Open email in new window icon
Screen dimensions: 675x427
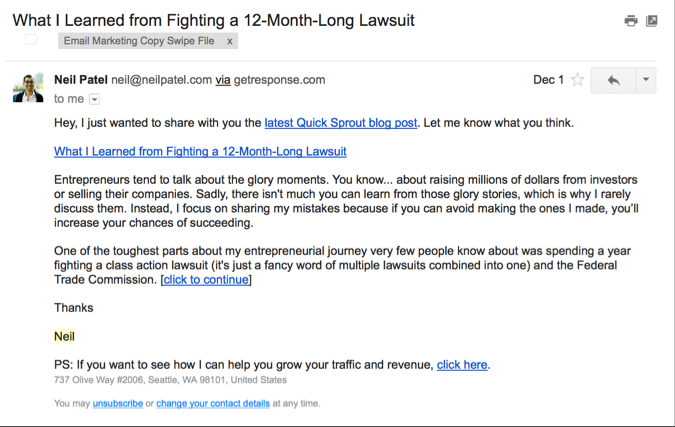point(652,20)
